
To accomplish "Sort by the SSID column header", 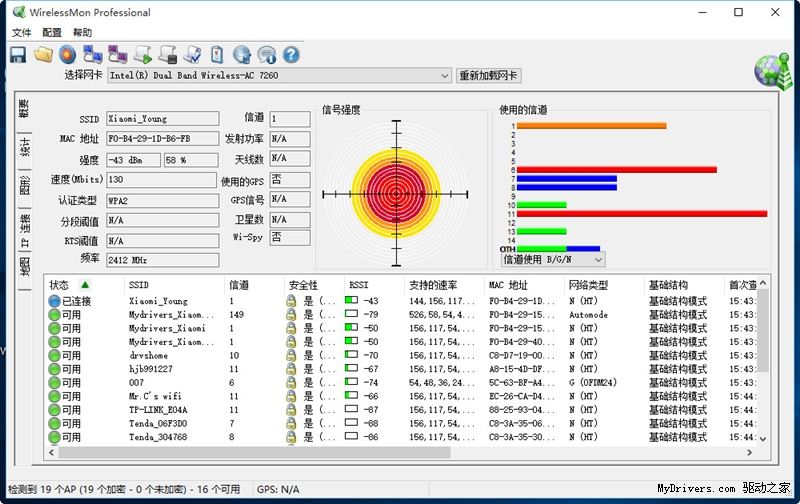I will click(174, 285).
